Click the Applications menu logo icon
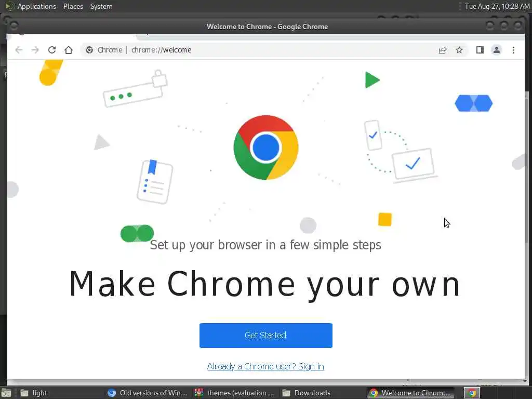Screen dimensions: 532x399 [x=9, y=6]
